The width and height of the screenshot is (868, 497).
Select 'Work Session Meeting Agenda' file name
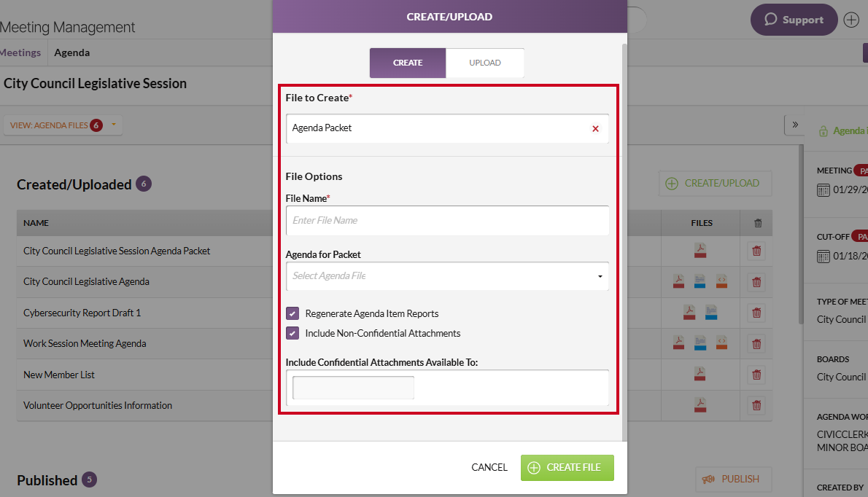pos(85,344)
